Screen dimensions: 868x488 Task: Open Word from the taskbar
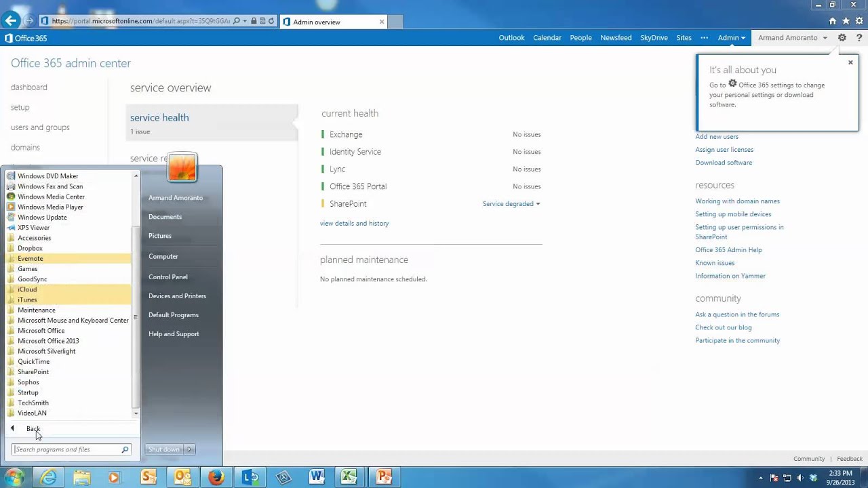pyautogui.click(x=317, y=477)
